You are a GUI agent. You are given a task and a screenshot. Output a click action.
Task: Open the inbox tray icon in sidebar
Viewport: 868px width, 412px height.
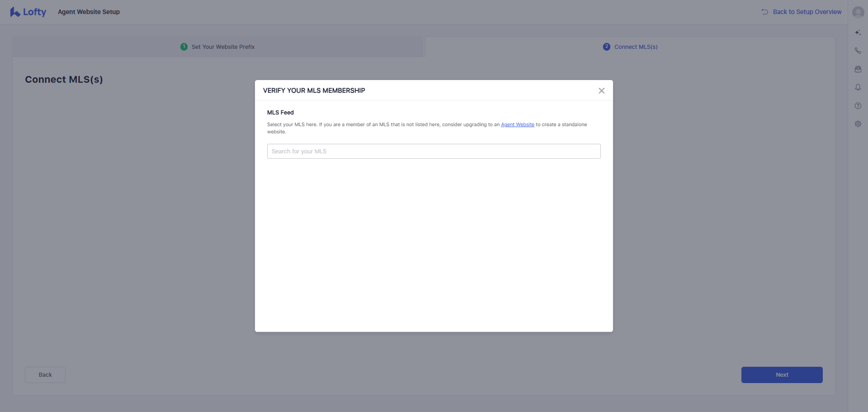(x=858, y=69)
